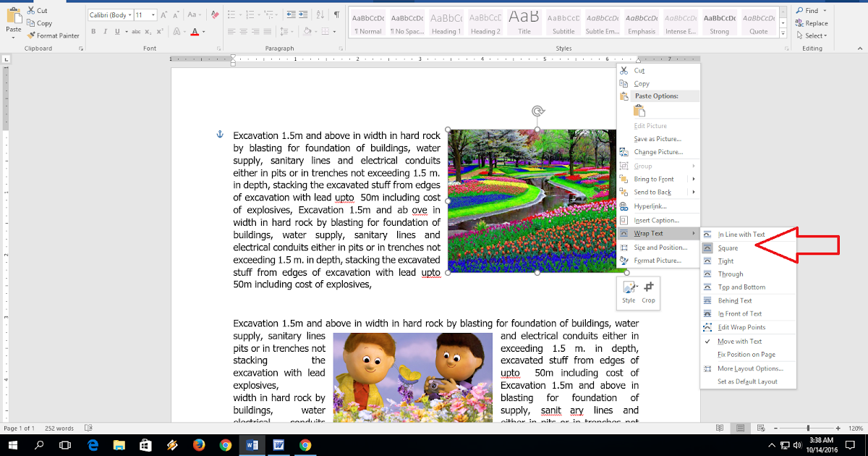This screenshot has width=868, height=456.
Task: Toggle Show/Hide paragraph marks
Action: 337,14
